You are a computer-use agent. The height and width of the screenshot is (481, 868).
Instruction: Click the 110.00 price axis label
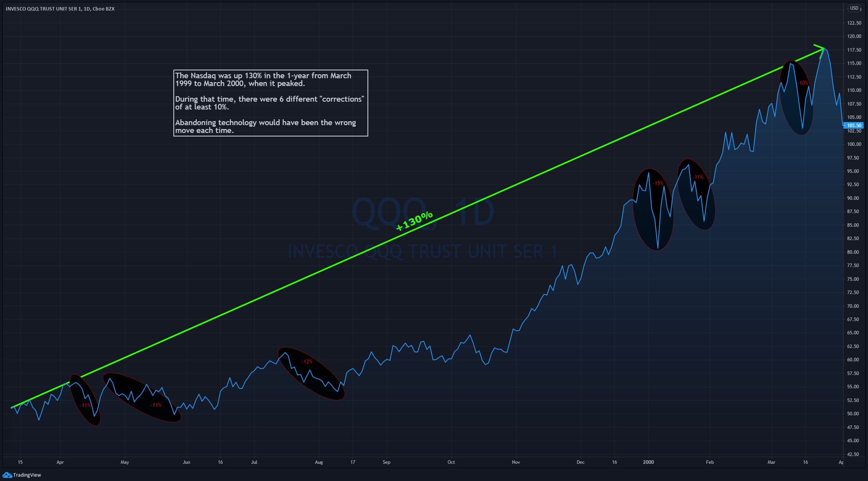pos(854,90)
